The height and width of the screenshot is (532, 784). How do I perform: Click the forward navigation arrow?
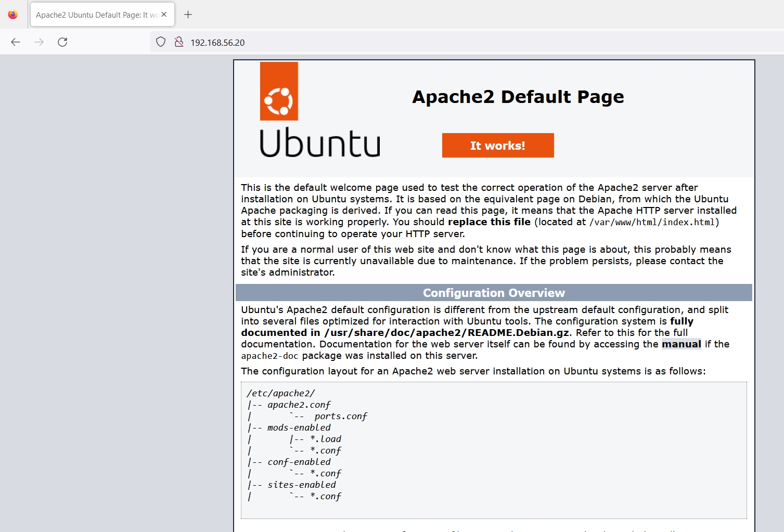pos(39,42)
